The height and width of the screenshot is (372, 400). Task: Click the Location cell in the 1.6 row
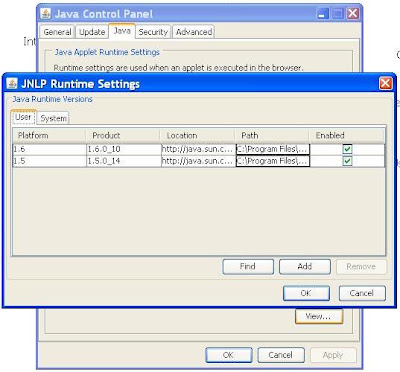pyautogui.click(x=198, y=149)
